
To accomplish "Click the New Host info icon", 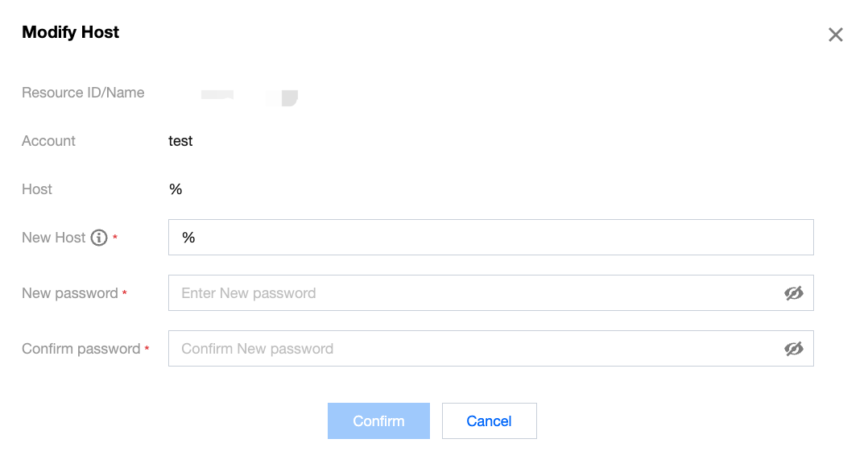I will pyautogui.click(x=99, y=238).
